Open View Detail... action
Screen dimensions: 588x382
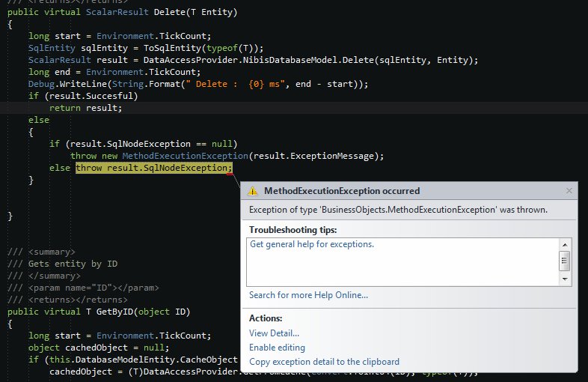pyautogui.click(x=274, y=333)
